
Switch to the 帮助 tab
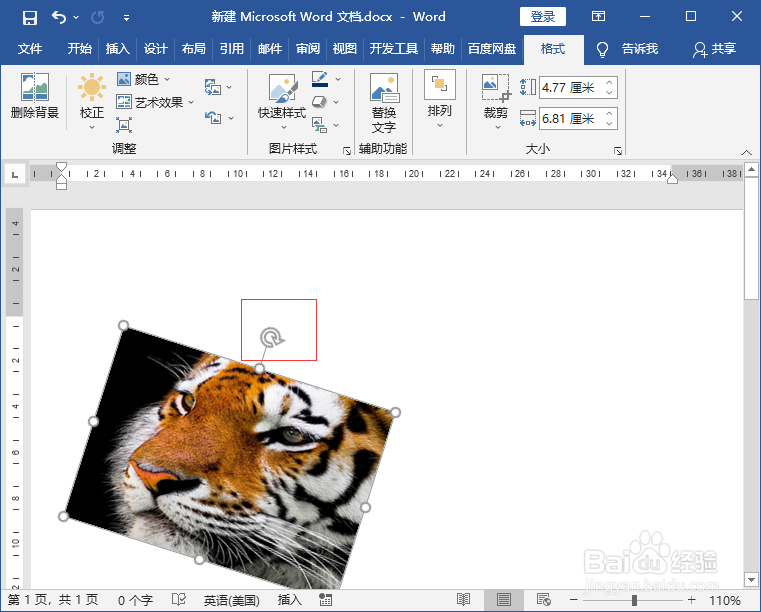[442, 49]
